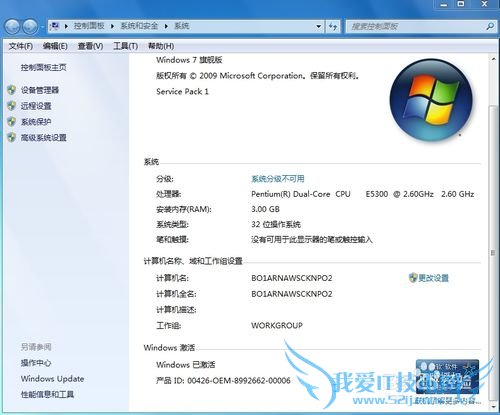Open the 文件(F) menu

21,46
